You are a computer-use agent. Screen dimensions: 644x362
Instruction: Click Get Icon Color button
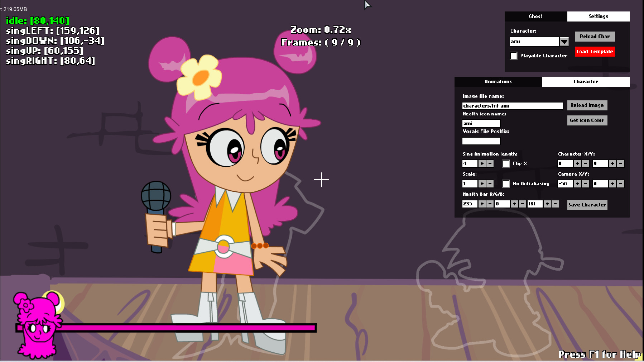pyautogui.click(x=587, y=120)
